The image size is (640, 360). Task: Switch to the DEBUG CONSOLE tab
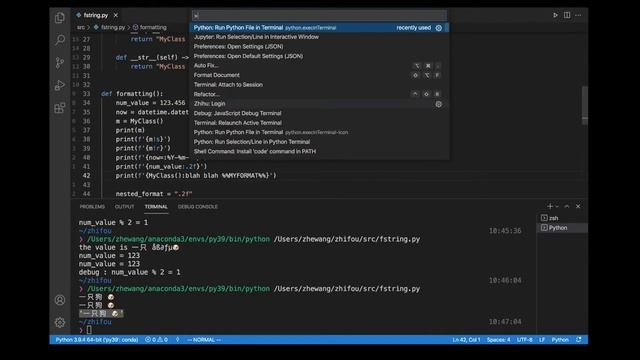198,207
